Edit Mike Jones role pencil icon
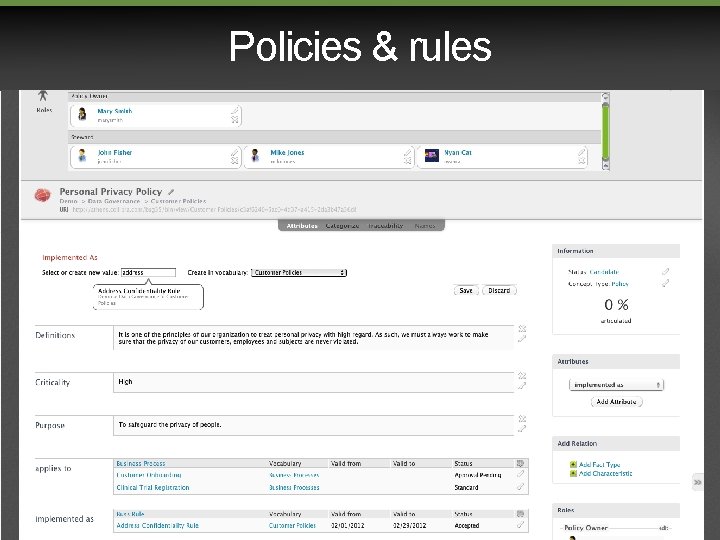The image size is (720, 540). (408, 152)
